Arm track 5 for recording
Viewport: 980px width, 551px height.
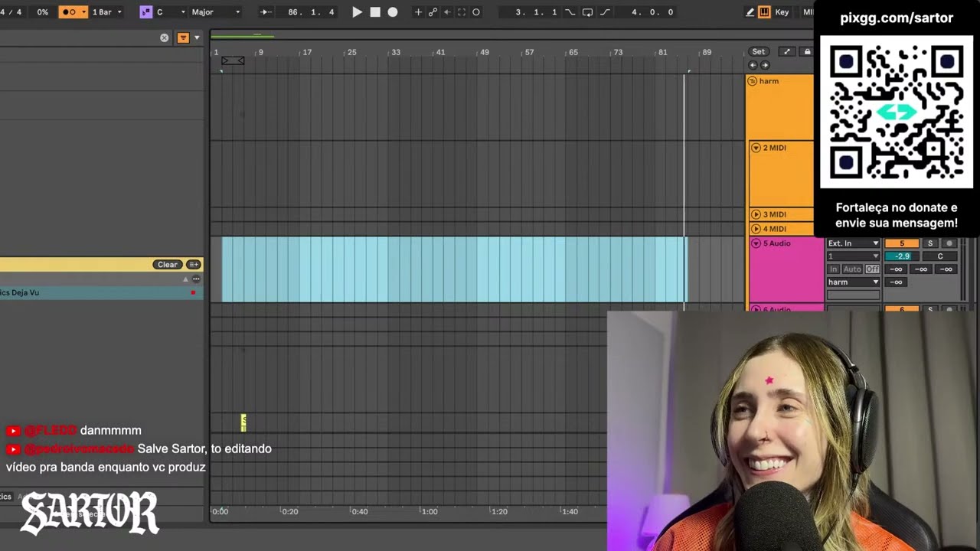949,243
